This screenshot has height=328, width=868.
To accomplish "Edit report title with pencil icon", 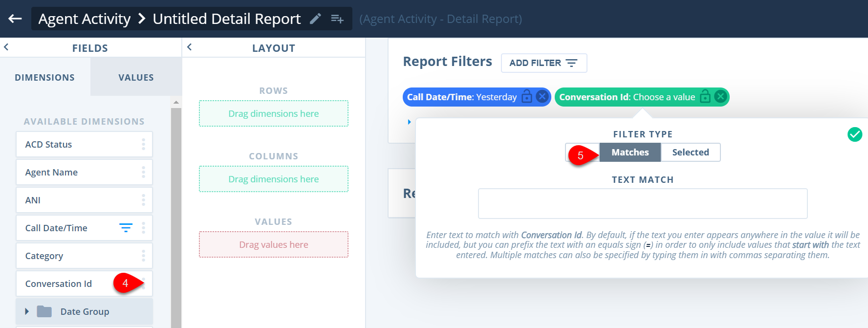I will [316, 19].
